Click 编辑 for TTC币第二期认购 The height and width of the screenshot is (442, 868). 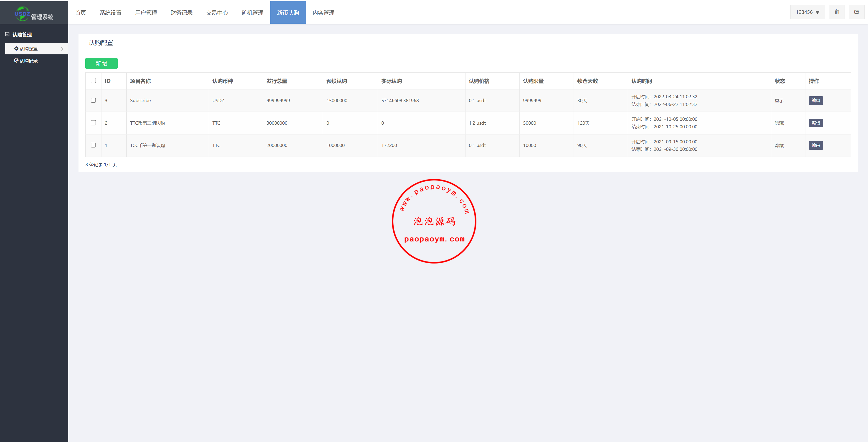click(815, 123)
